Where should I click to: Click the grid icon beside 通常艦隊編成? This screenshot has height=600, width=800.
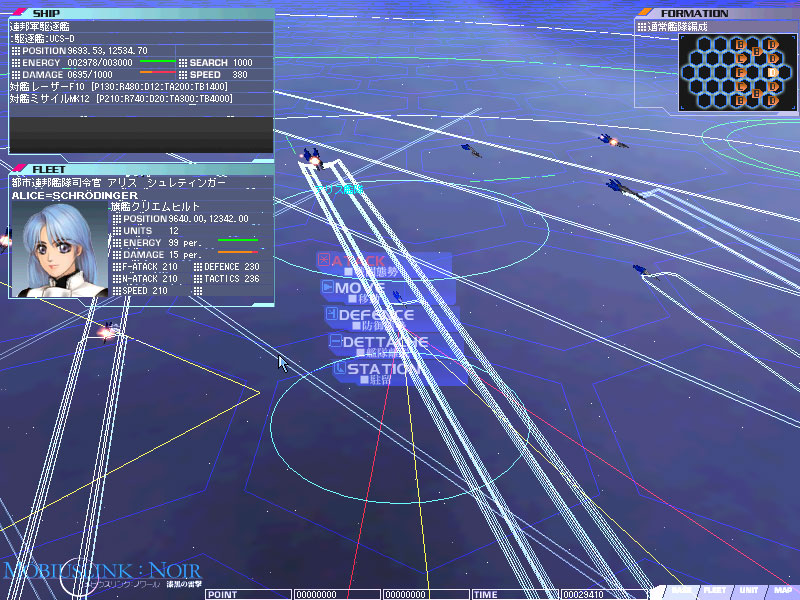[642, 27]
